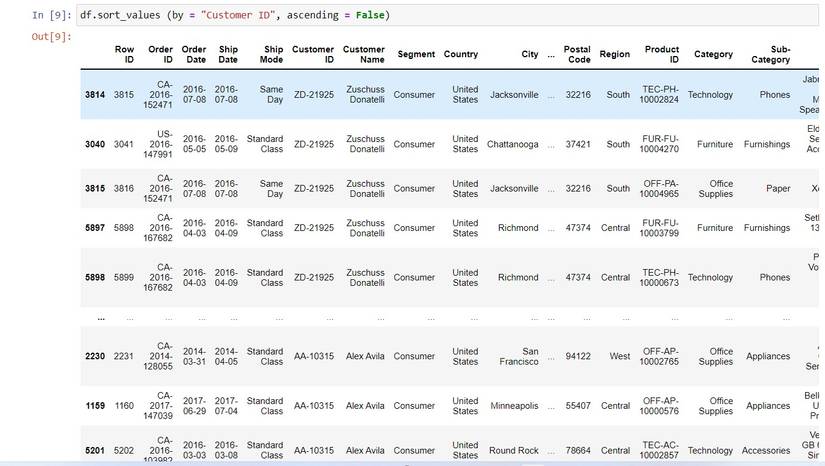Viewport: 825px width, 466px height.
Task: Click the Ship Mode column header
Action: [x=271, y=54]
